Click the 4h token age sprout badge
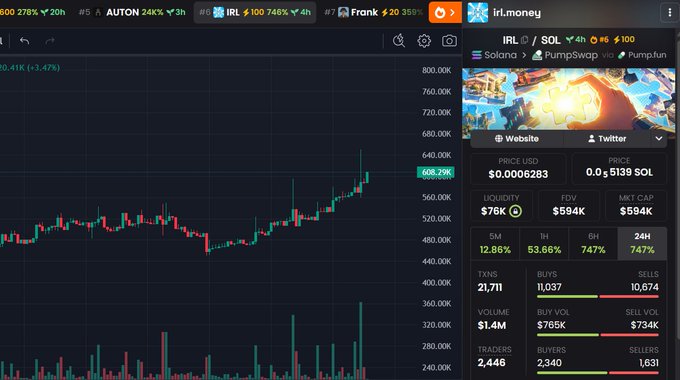The height and width of the screenshot is (380, 680). tap(576, 40)
